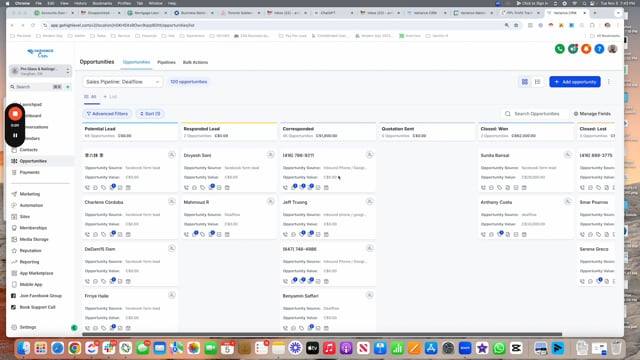This screenshot has width=640, height=360.
Task: Click the green phone dialer icon
Action: coord(560,49)
